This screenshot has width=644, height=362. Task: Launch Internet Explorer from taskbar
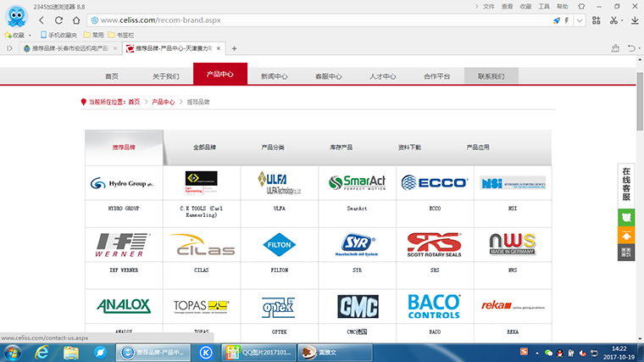[42, 353]
